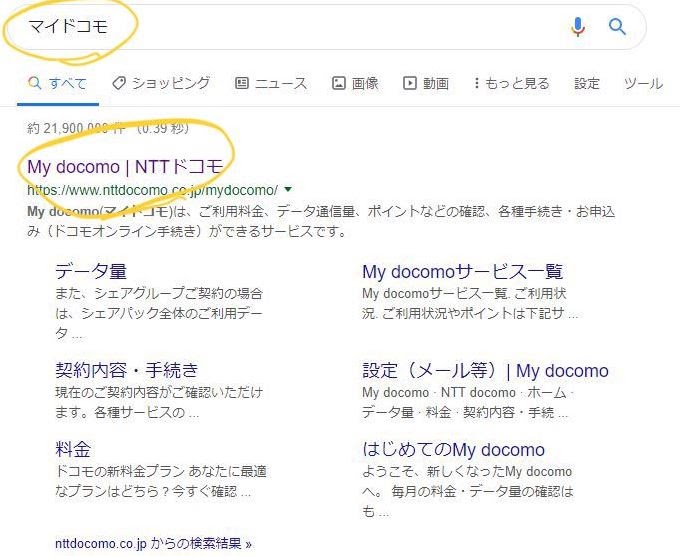The image size is (680, 556).
Task: Click the URL www.nttdocomo.co.jp/mydocomo/
Action: (x=152, y=190)
